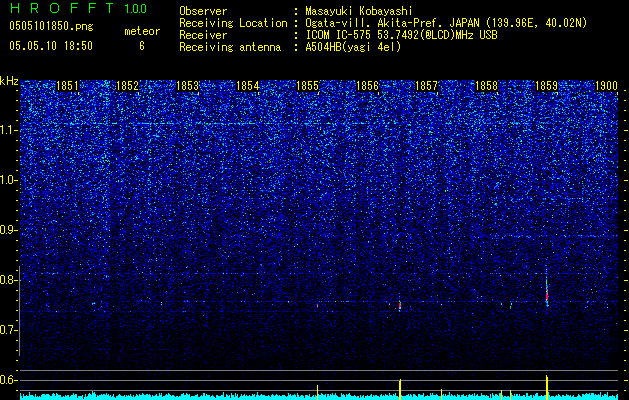Viewport: 629px width, 400px height.
Task: Click time axis label 1857
Action: [x=426, y=86]
